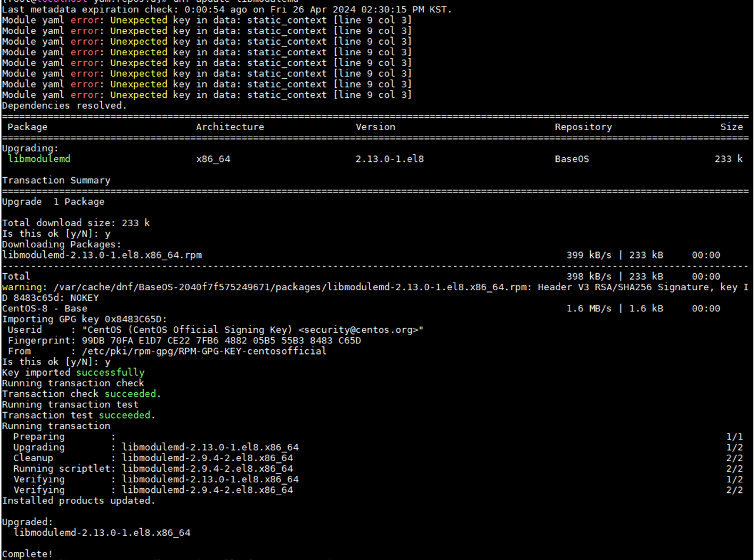Click the Key imported successfully message
This screenshot has width=754, height=560.
click(71, 372)
